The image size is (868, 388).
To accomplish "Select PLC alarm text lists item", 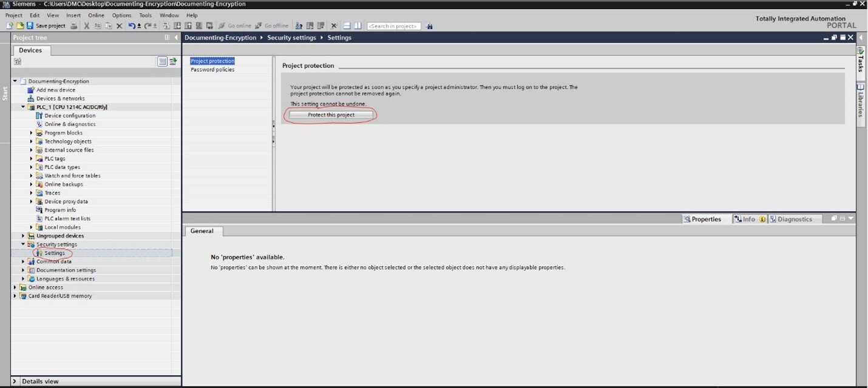I will [67, 218].
